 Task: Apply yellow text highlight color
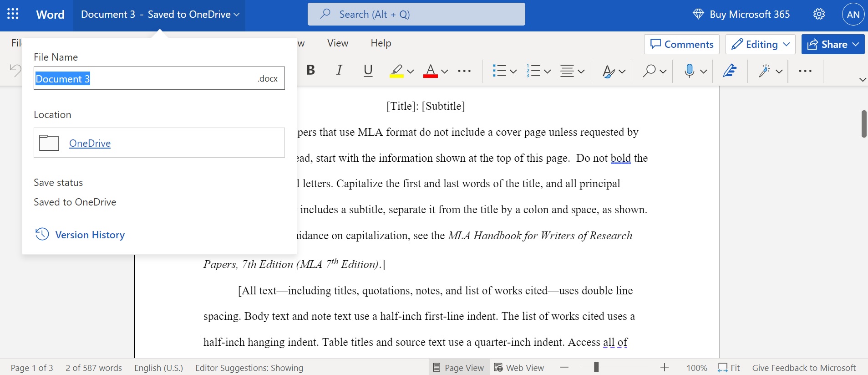point(396,71)
